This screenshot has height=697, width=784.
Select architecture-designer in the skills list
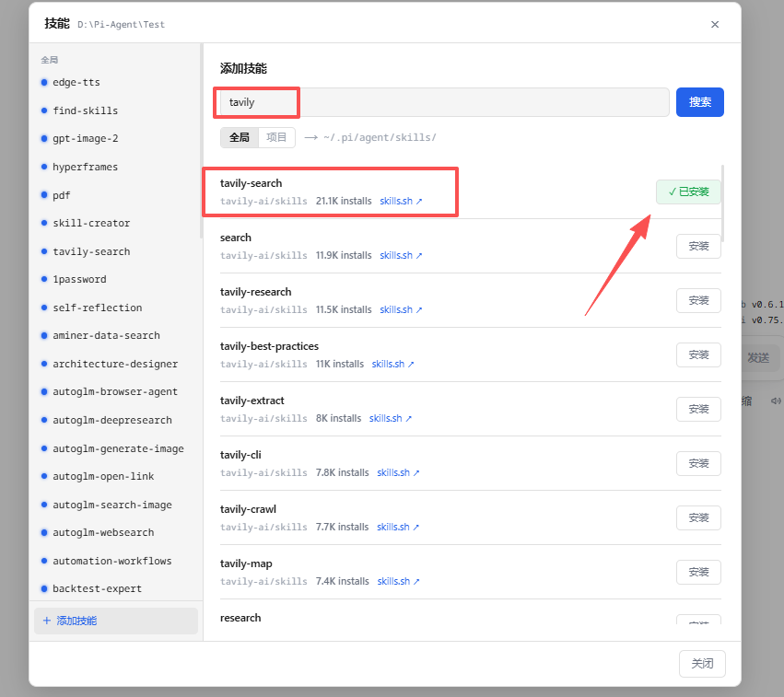pos(115,365)
